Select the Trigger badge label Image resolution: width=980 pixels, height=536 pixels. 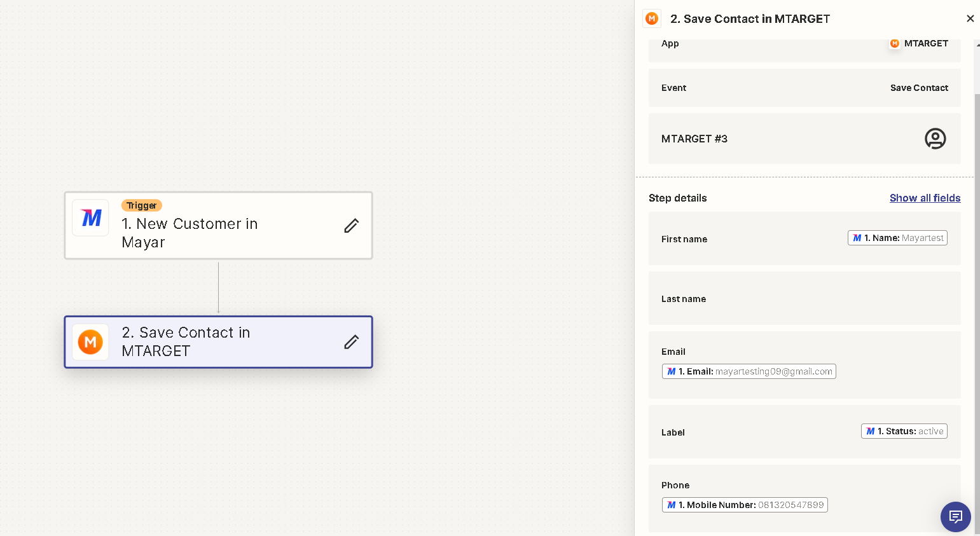point(141,205)
